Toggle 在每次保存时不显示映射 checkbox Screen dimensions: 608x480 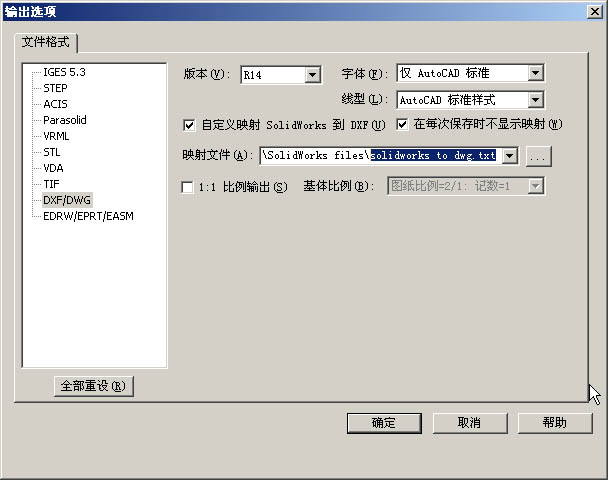tap(402, 124)
